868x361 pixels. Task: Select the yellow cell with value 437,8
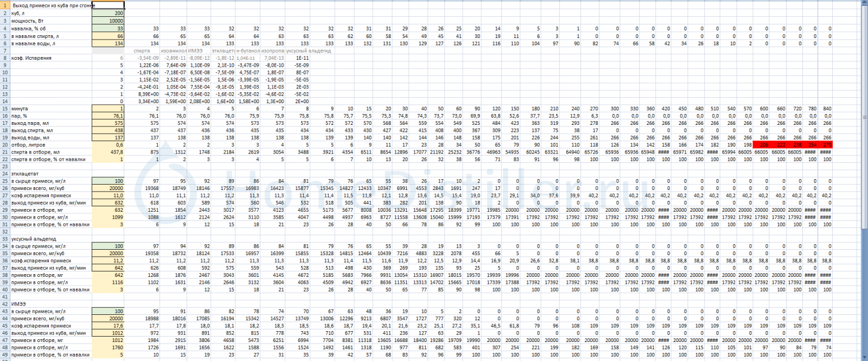[108, 152]
